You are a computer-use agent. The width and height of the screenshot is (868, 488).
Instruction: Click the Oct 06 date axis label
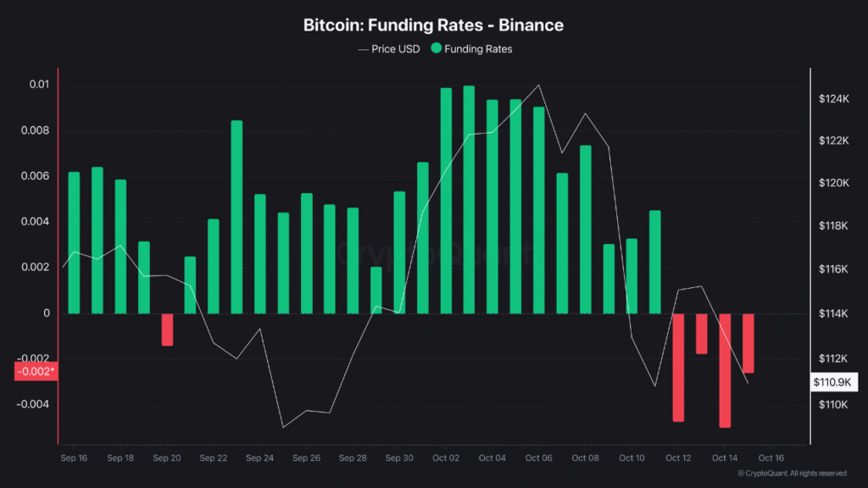[x=538, y=458]
